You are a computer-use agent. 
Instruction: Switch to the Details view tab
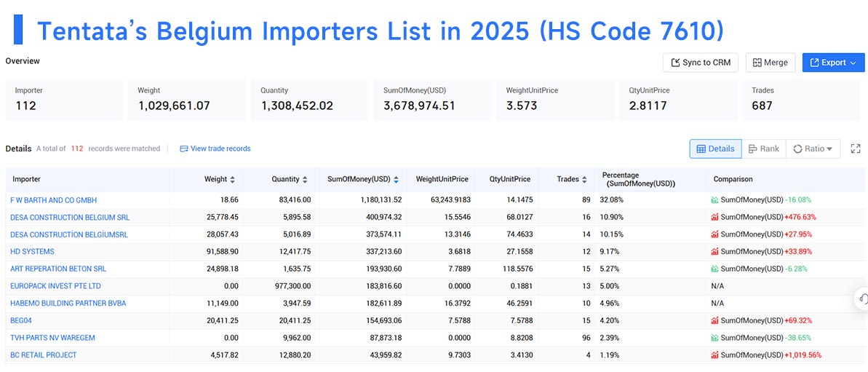click(x=715, y=149)
